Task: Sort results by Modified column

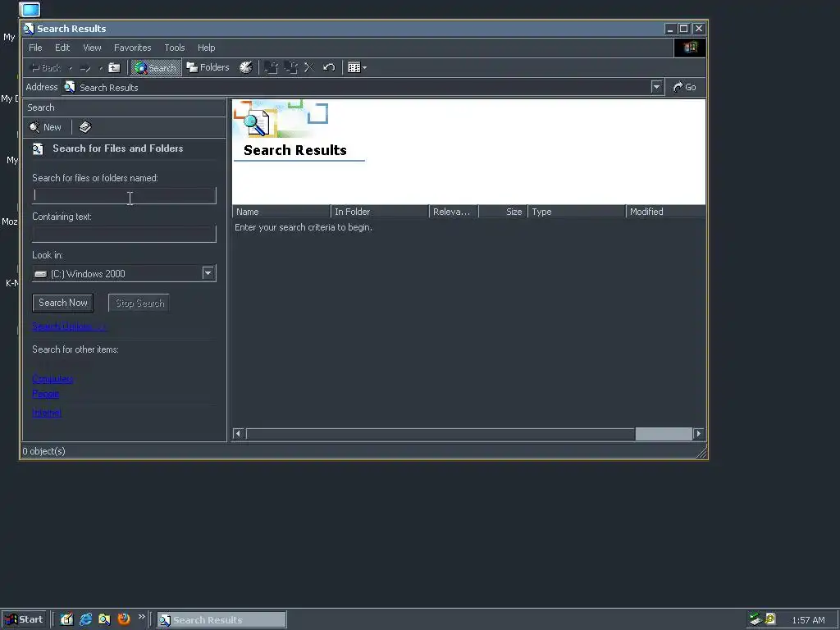Action: coord(666,212)
